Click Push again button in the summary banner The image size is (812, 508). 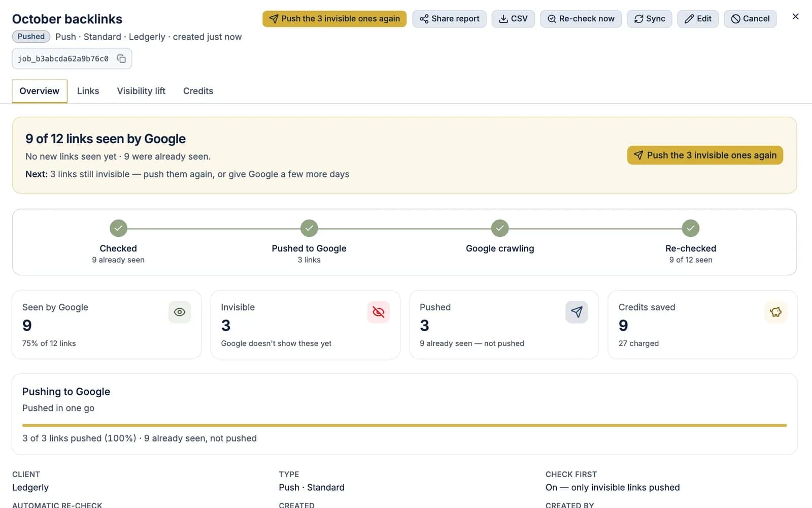click(x=705, y=155)
